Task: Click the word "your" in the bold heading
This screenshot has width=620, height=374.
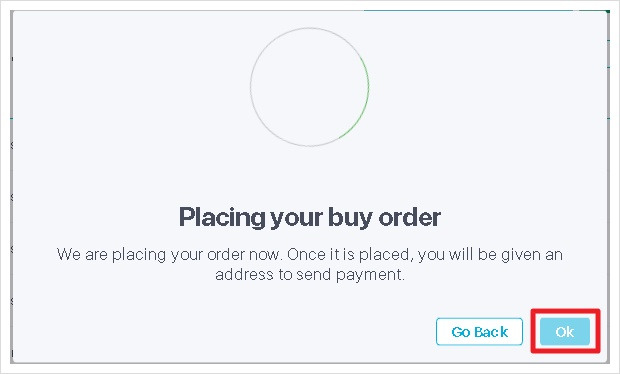Action: [297, 219]
